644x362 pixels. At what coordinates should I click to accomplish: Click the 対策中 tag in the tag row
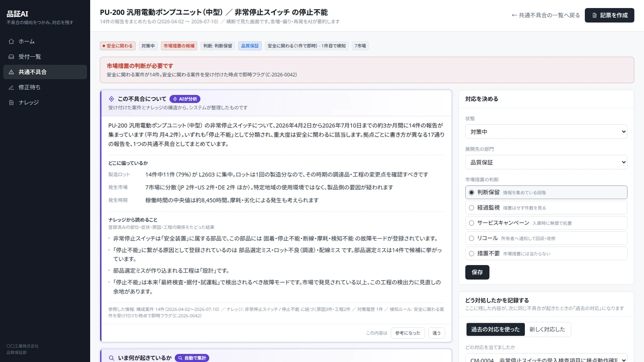click(148, 46)
